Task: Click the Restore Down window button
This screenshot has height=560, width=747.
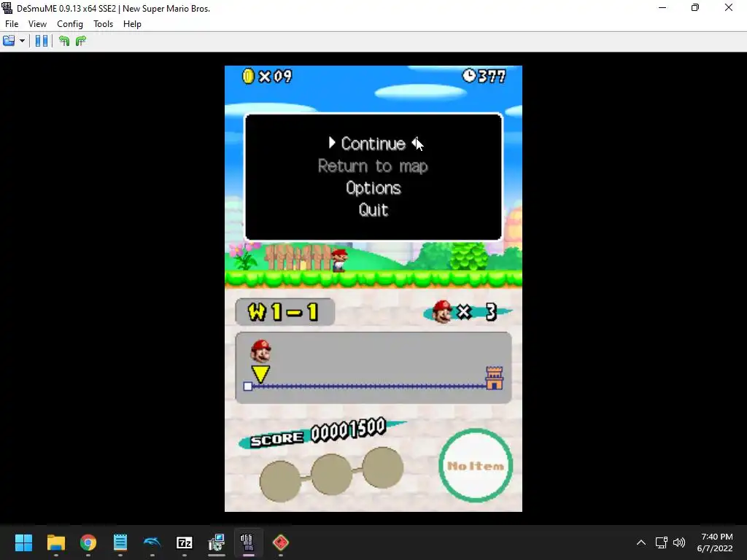Action: [x=695, y=8]
